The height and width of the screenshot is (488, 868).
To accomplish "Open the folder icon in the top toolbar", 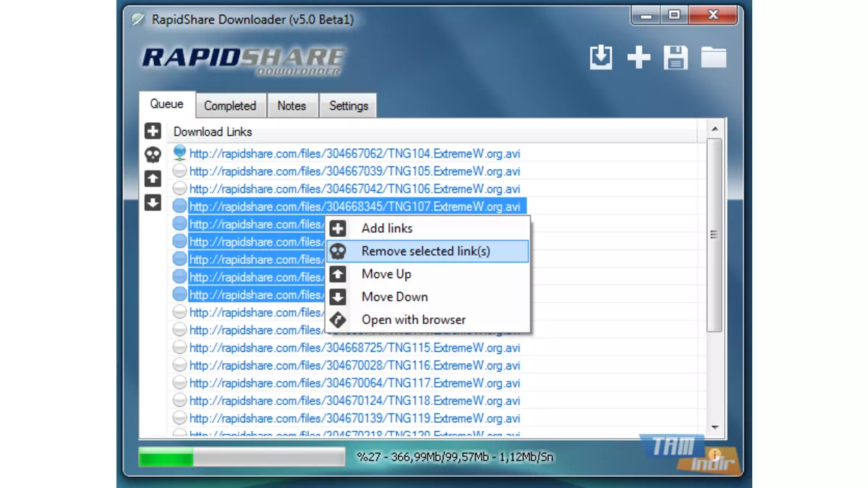I will click(714, 58).
